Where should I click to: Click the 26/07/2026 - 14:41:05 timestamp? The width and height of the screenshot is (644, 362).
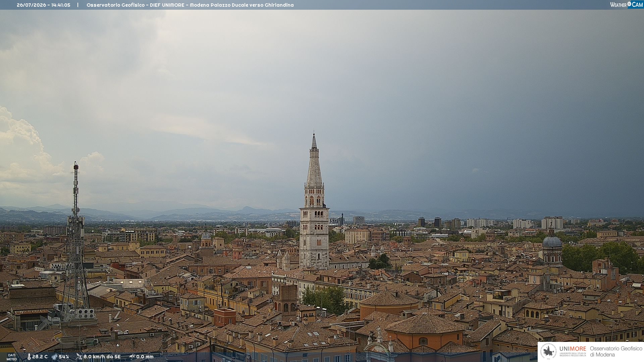pyautogui.click(x=44, y=5)
